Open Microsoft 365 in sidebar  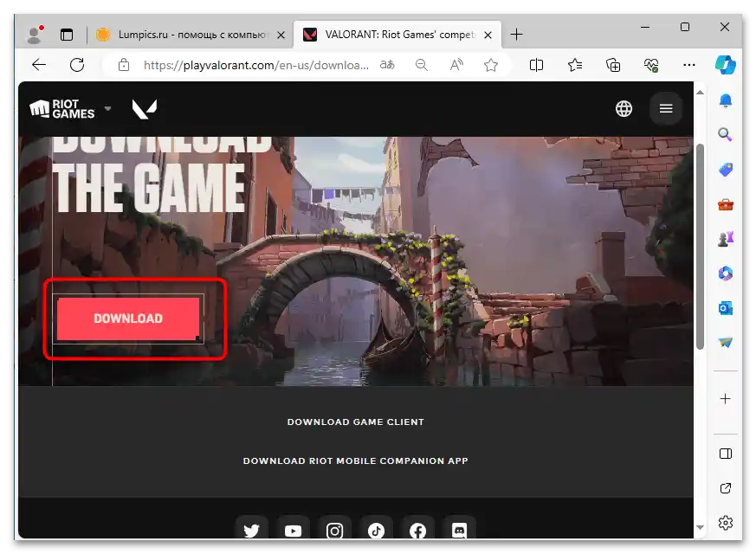(x=725, y=274)
